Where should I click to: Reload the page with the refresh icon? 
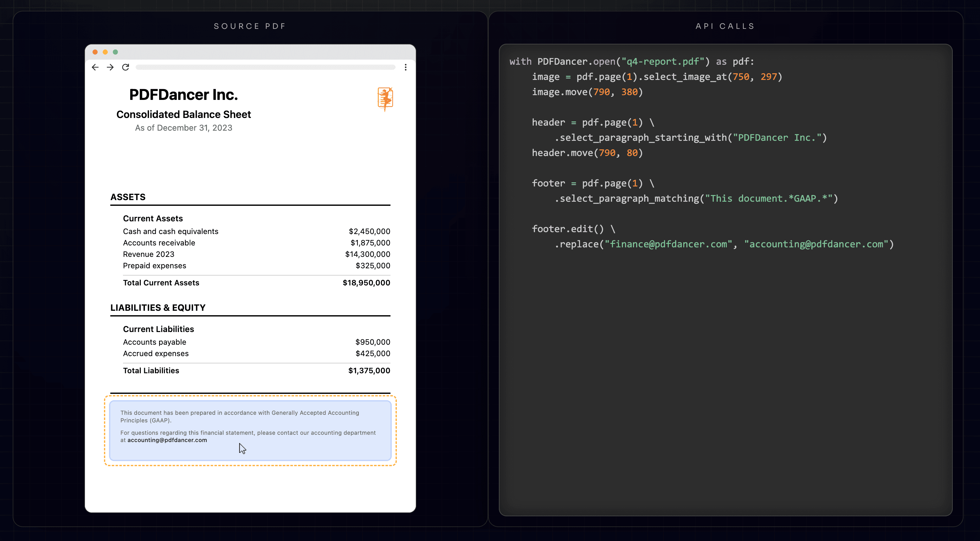coord(125,67)
